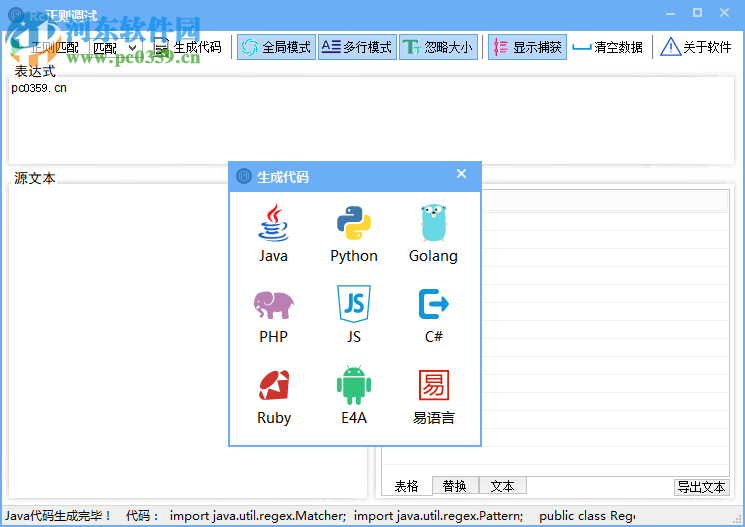Minimize the 正则调试 window
This screenshot has width=745, height=527.
click(x=670, y=13)
